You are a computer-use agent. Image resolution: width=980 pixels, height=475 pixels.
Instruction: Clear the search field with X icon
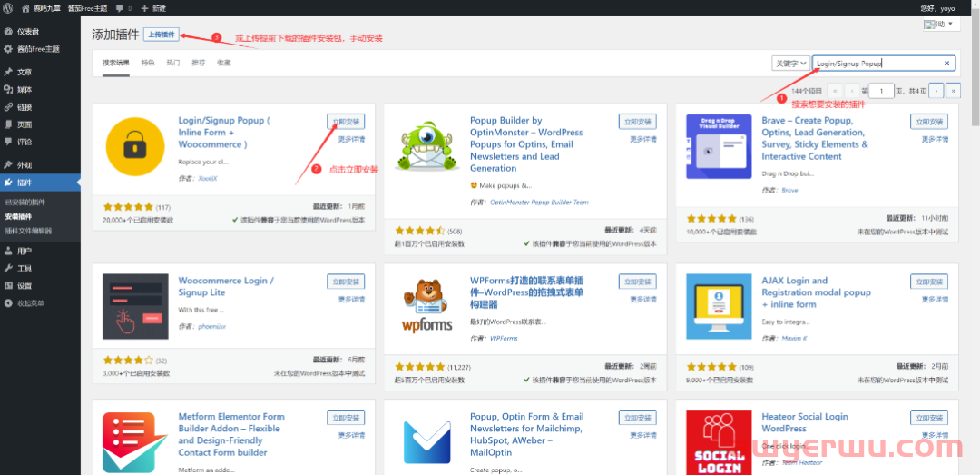click(x=946, y=64)
